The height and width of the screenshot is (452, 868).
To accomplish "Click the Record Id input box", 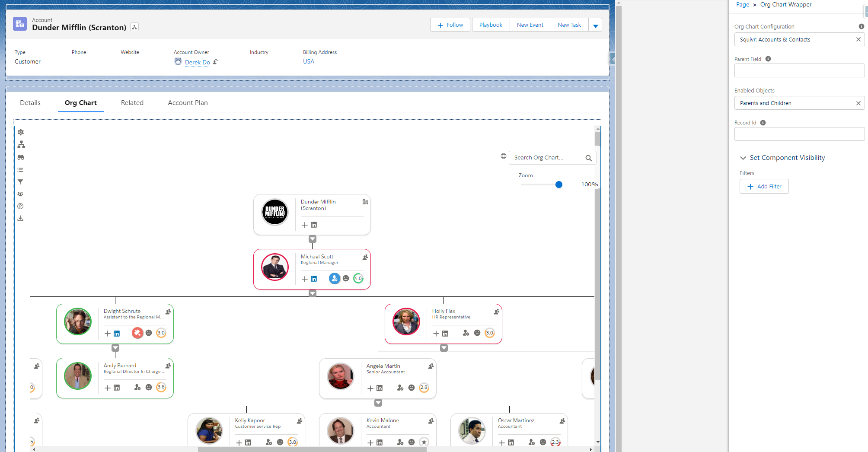I will [799, 134].
